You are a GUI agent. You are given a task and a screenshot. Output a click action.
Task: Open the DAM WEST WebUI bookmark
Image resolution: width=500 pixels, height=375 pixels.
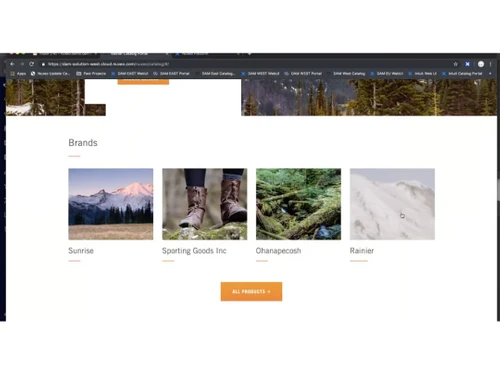click(x=260, y=73)
